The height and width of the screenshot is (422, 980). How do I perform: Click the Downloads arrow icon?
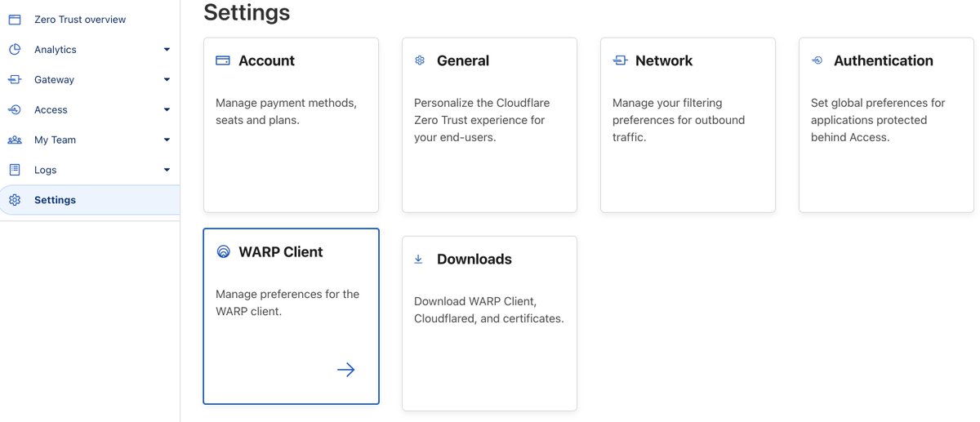(418, 259)
